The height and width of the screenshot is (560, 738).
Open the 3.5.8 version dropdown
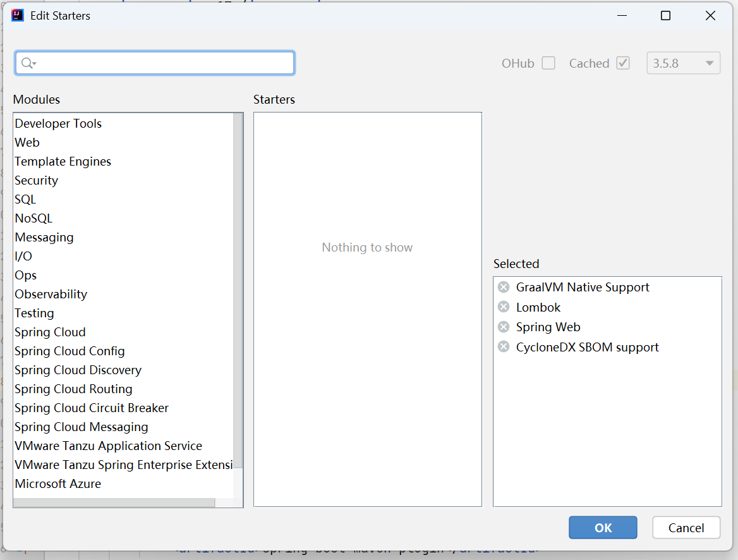(684, 63)
